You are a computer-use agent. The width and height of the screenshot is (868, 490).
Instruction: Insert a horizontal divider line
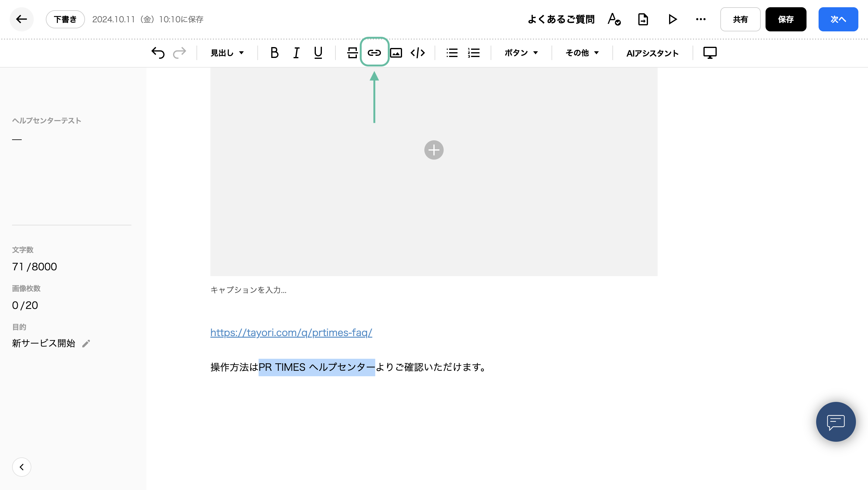point(352,52)
